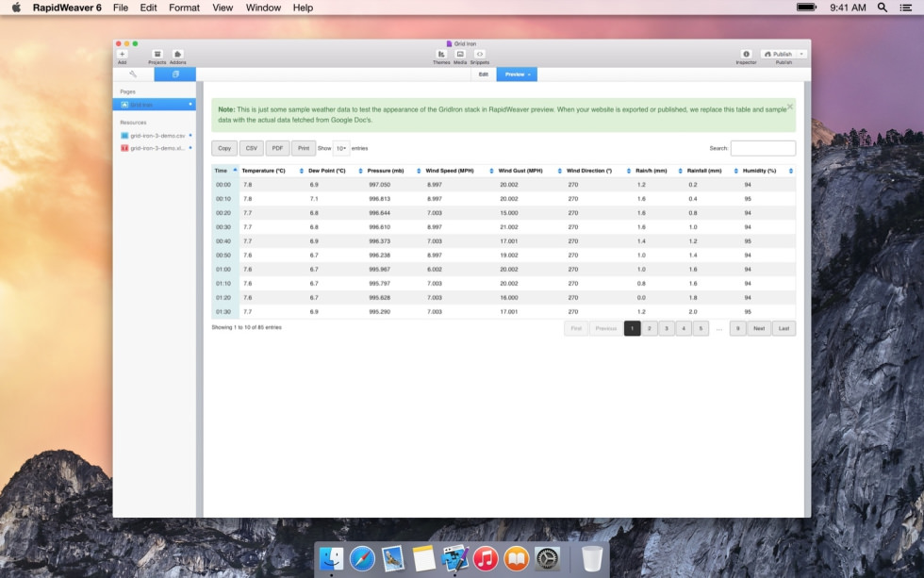This screenshot has width=924, height=578.
Task: Go to pagination page 2
Action: pyautogui.click(x=650, y=329)
